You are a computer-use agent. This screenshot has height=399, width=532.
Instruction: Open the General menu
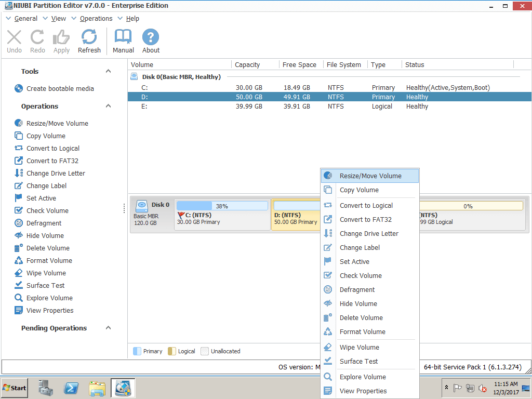coord(26,19)
